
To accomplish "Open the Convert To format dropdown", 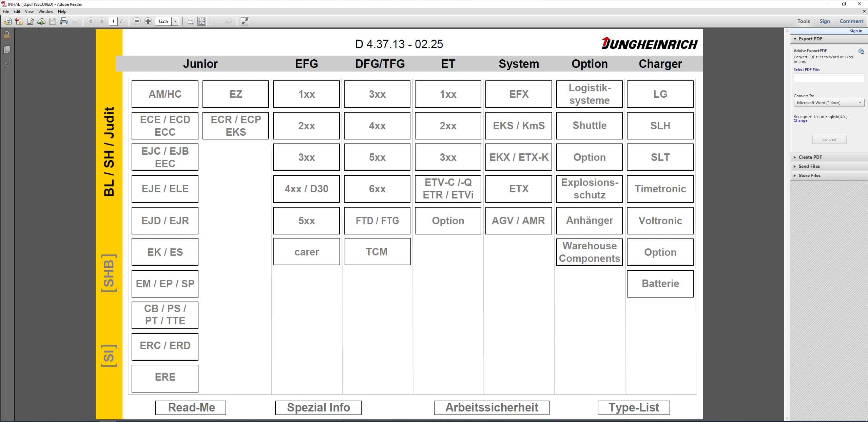I will [829, 102].
